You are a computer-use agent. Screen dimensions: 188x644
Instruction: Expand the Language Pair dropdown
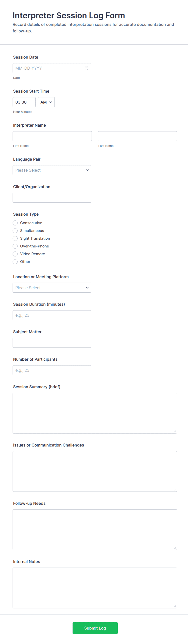click(x=52, y=170)
